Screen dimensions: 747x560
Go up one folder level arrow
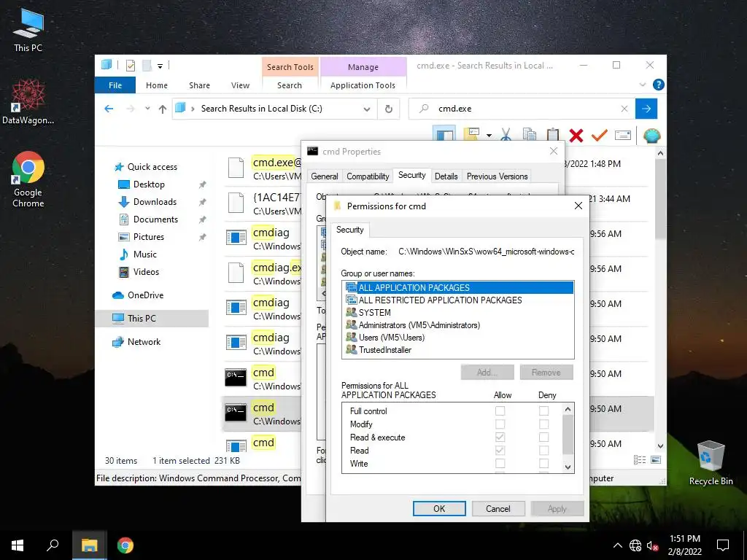163,109
